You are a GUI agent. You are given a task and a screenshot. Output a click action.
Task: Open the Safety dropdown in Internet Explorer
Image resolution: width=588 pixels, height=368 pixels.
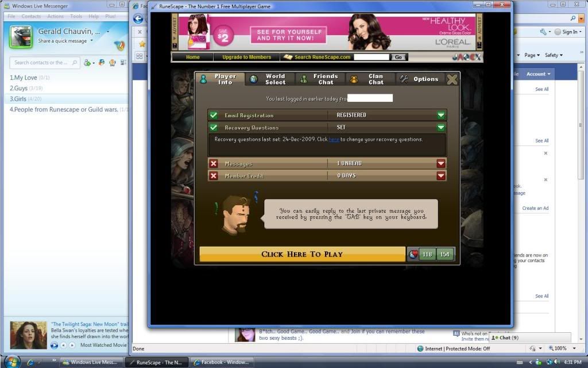coord(554,55)
